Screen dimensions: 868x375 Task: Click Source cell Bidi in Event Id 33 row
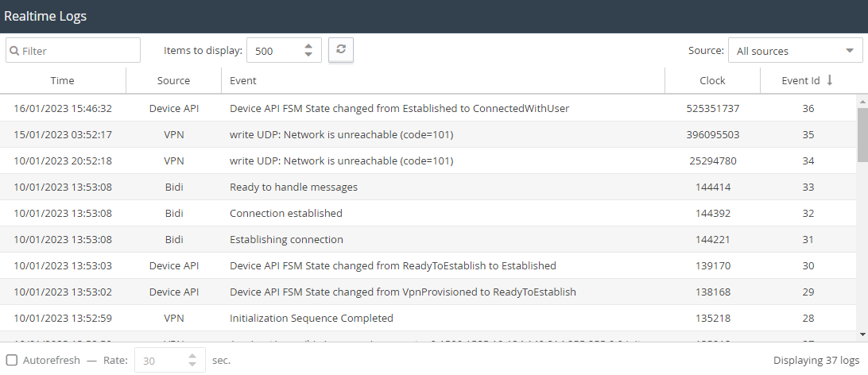(174, 187)
